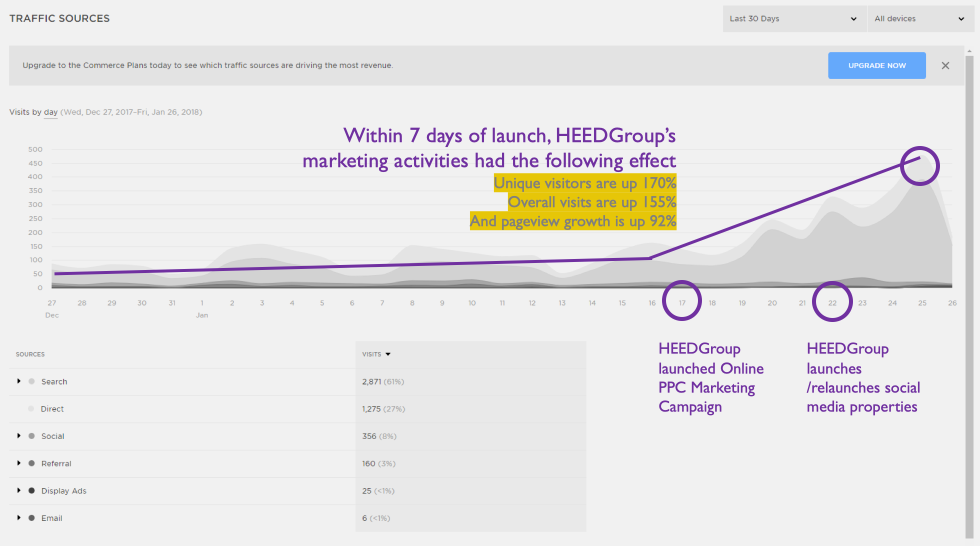Click the Search color dot

pos(31,381)
